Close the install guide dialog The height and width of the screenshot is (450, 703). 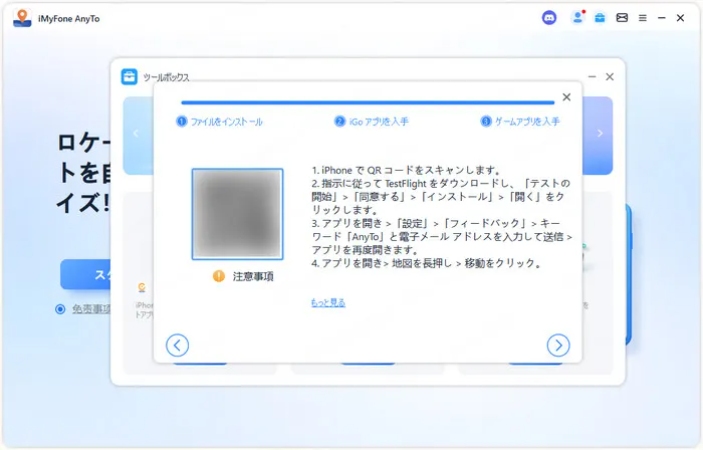pyautogui.click(x=567, y=97)
